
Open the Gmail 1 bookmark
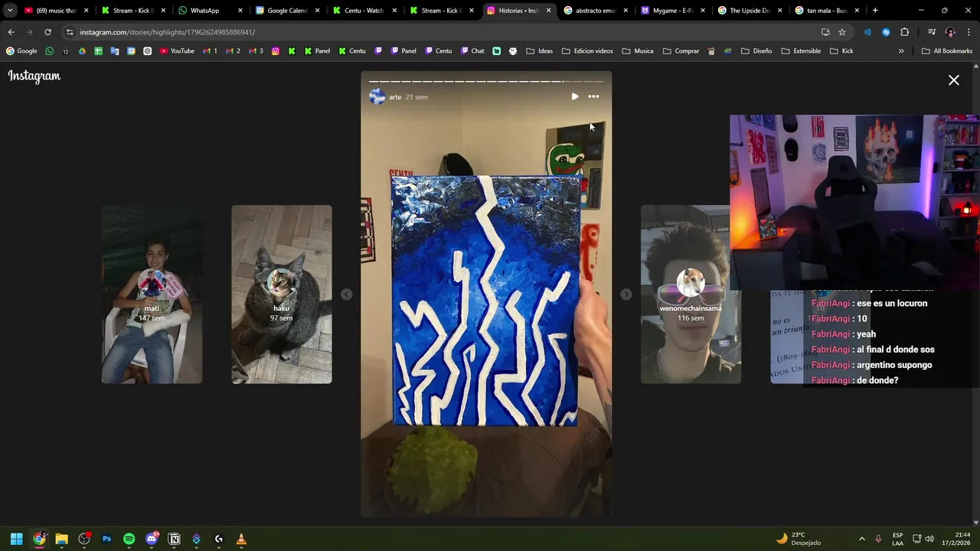[211, 51]
